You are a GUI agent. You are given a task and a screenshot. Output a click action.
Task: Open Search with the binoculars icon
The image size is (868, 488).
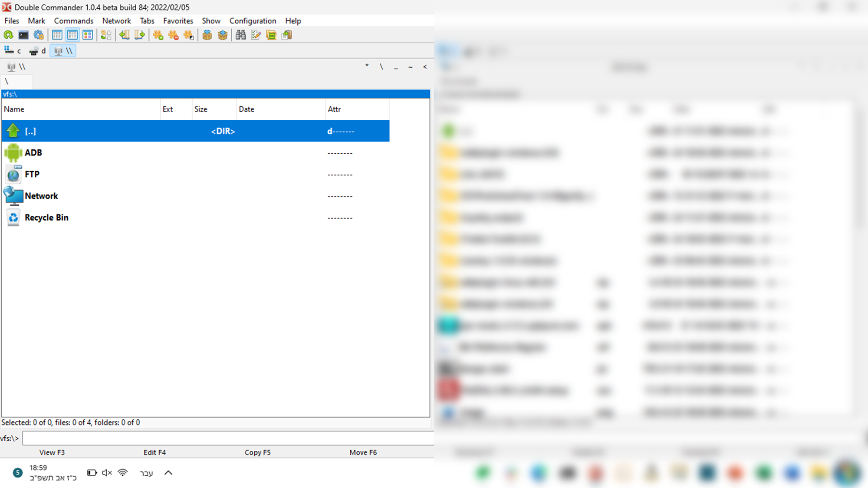[241, 35]
